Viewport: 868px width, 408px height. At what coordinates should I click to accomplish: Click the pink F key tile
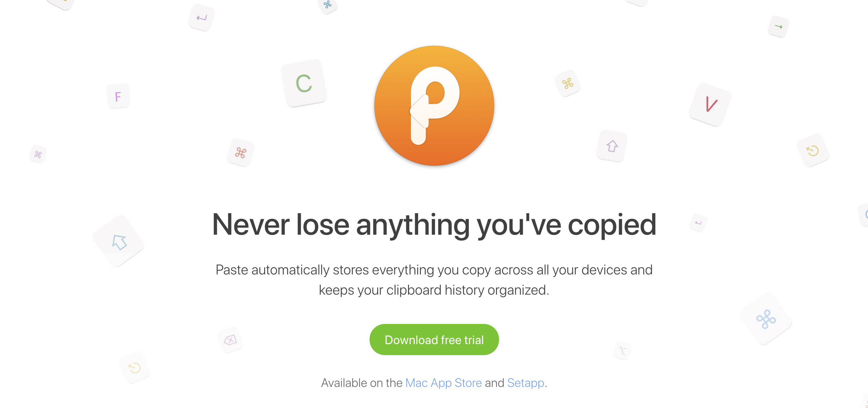pos(118,96)
